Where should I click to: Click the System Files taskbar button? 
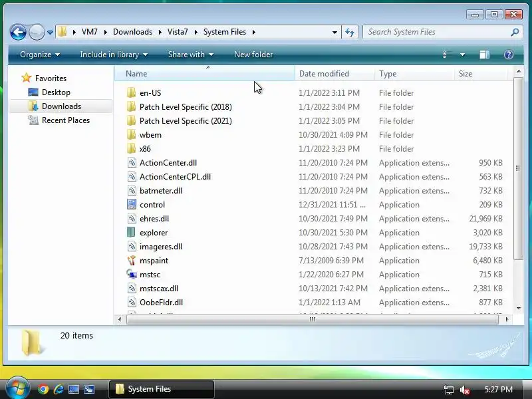162,389
